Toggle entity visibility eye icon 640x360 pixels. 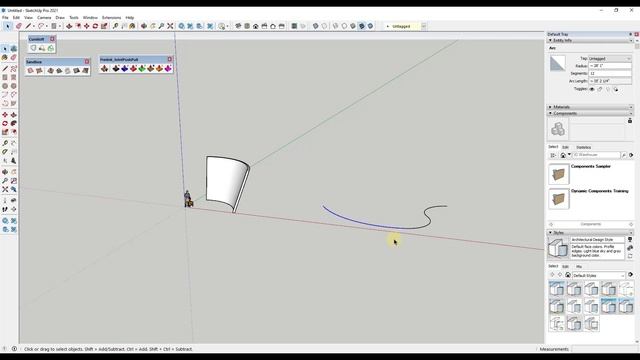pos(592,89)
